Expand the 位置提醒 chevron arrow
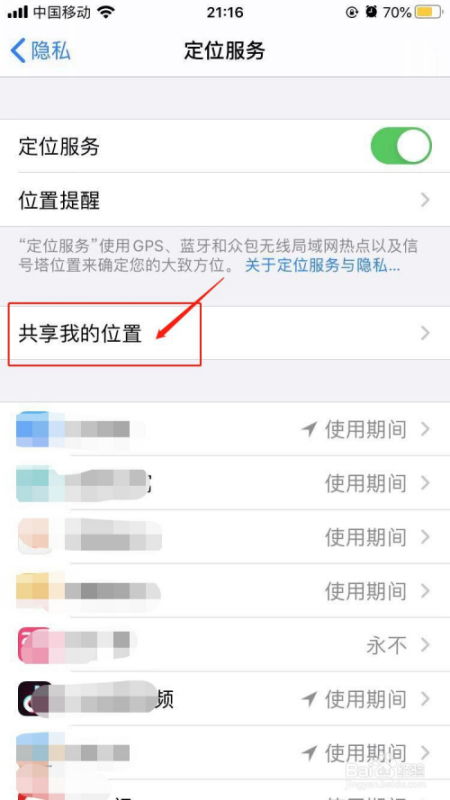Image resolution: width=450 pixels, height=800 pixels. (425, 200)
